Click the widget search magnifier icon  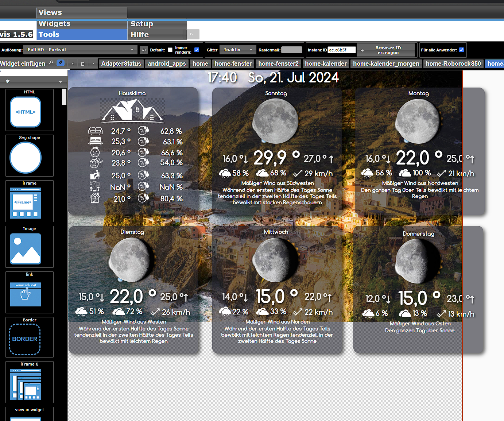point(51,63)
